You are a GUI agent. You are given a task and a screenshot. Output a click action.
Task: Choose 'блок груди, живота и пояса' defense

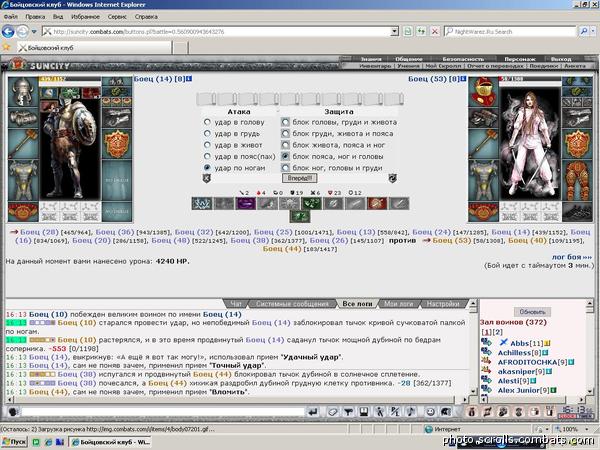pyautogui.click(x=285, y=134)
